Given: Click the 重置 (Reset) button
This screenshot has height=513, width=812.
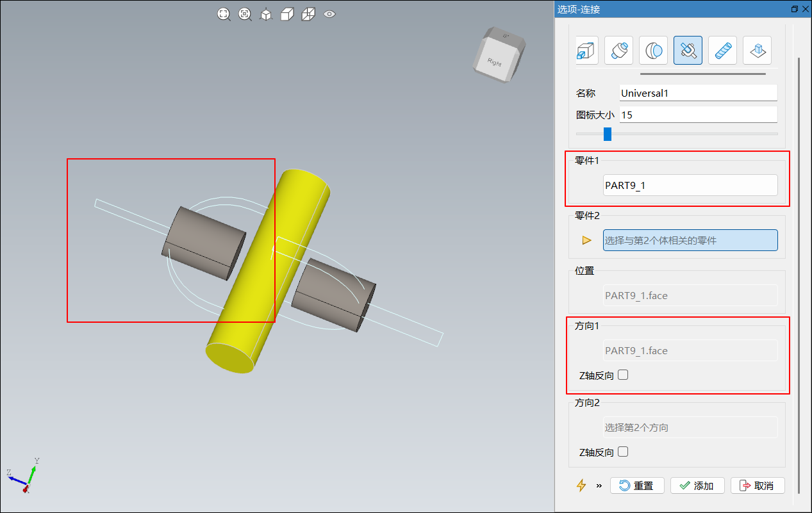Looking at the screenshot, I should click(637, 485).
